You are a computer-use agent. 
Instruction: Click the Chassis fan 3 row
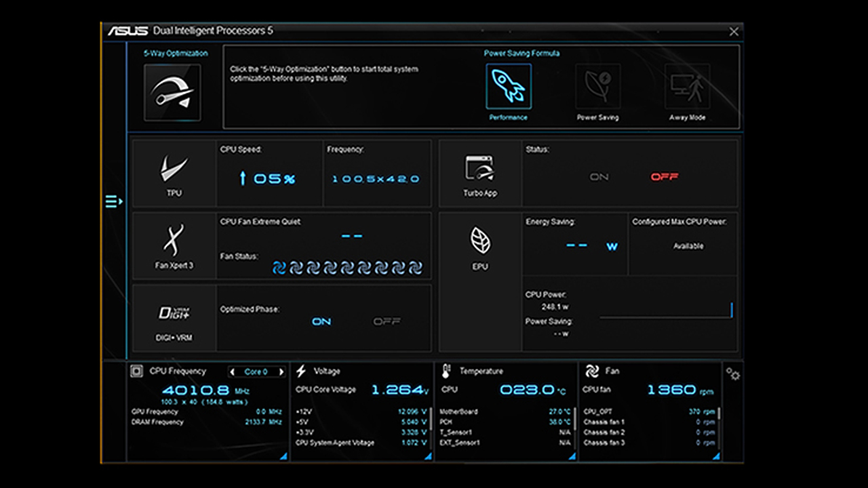(650, 443)
